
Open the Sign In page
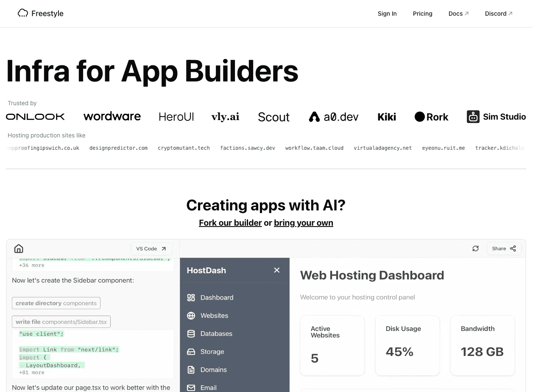coord(387,14)
